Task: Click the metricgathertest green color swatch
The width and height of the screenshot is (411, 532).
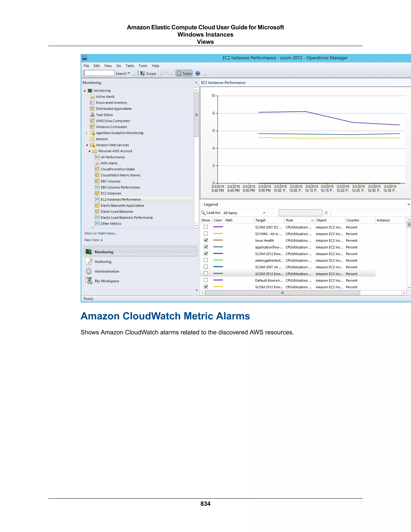Action: pyautogui.click(x=218, y=260)
